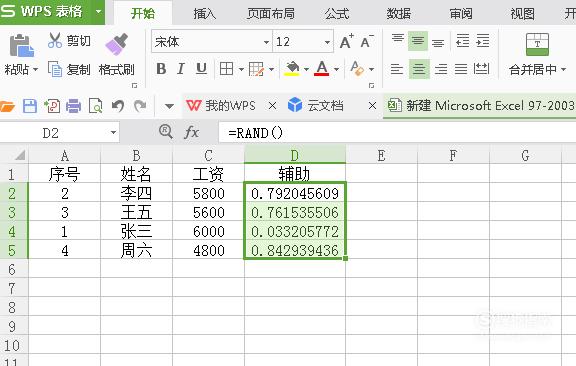
Task: Open Insert Function fx button
Action: click(191, 132)
